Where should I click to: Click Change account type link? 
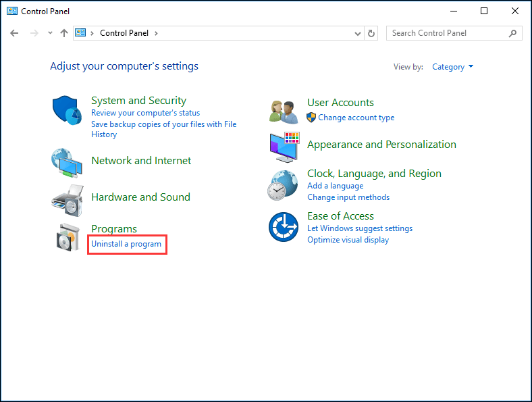356,118
